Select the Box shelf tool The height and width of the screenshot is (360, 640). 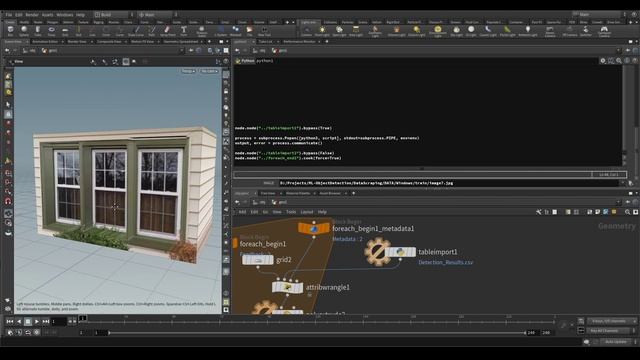tap(10, 31)
